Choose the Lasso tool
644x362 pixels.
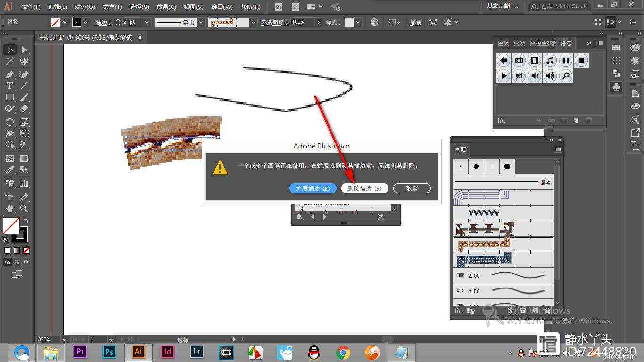click(x=24, y=61)
